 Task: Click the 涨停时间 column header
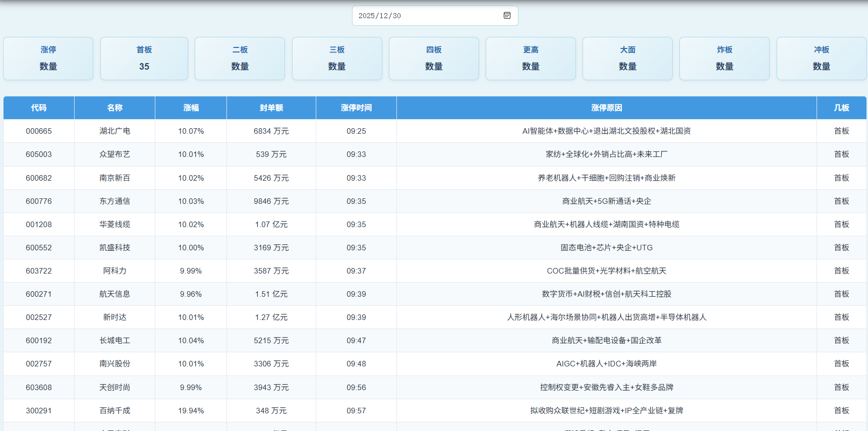coord(356,108)
